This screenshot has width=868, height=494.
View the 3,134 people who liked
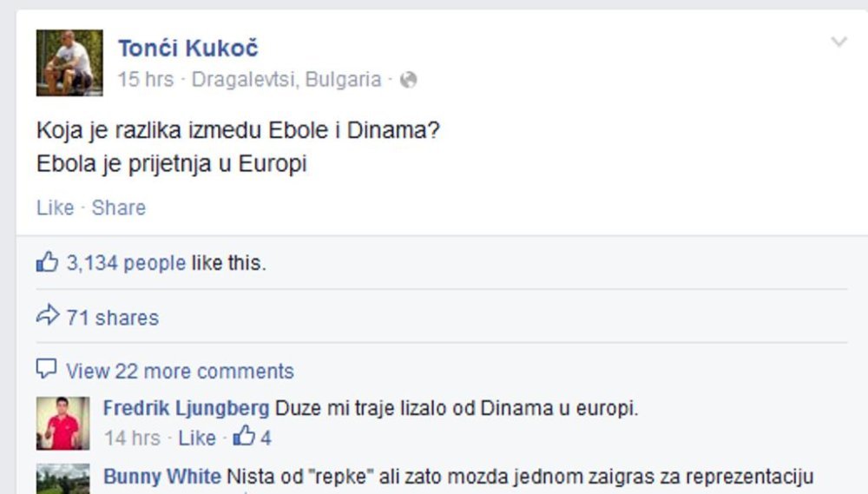(126, 262)
